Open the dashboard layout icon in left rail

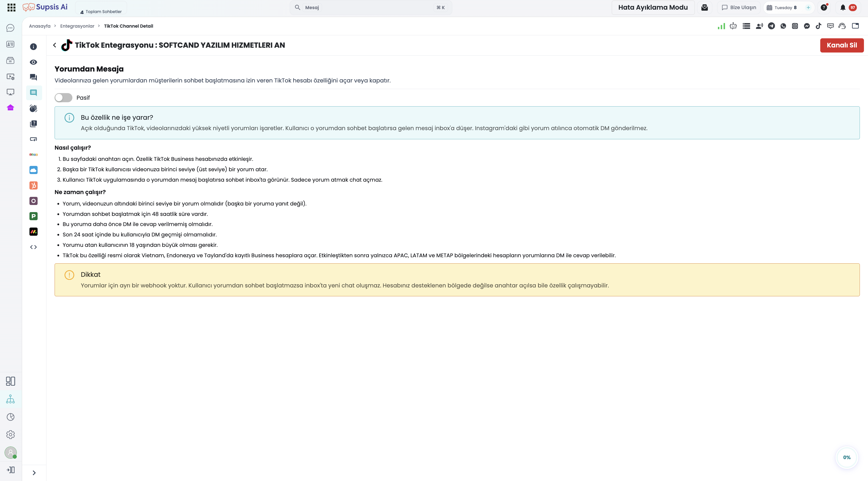pyautogui.click(x=10, y=381)
